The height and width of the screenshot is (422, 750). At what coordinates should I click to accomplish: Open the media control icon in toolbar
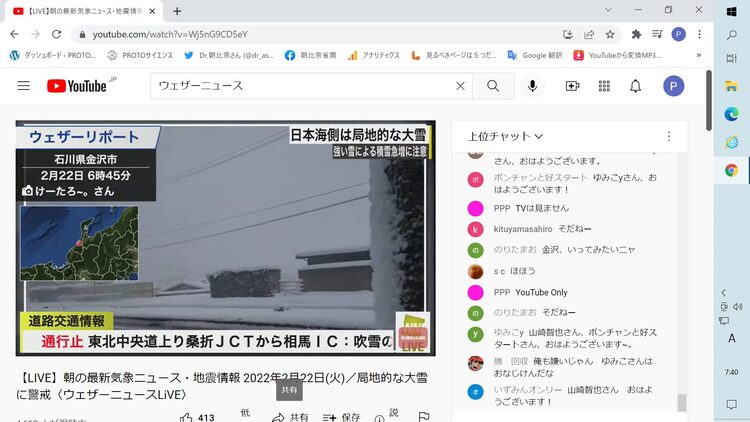tap(657, 34)
